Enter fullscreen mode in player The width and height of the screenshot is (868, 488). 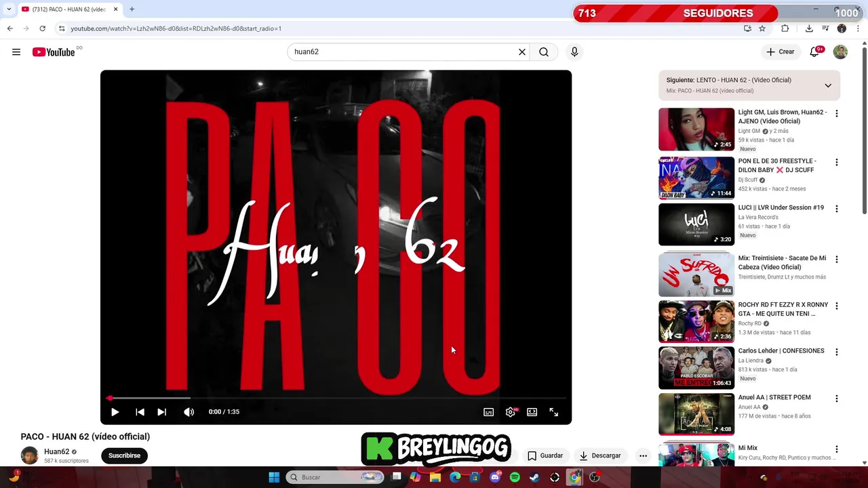(x=553, y=411)
